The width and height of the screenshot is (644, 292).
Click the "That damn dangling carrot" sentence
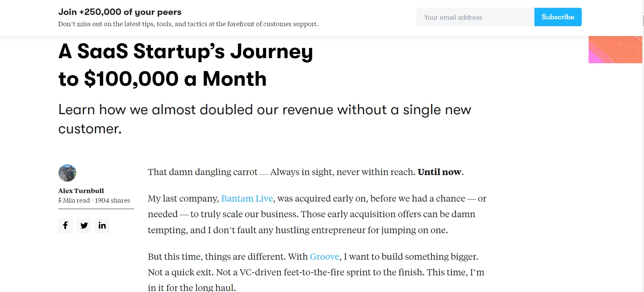tap(203, 172)
